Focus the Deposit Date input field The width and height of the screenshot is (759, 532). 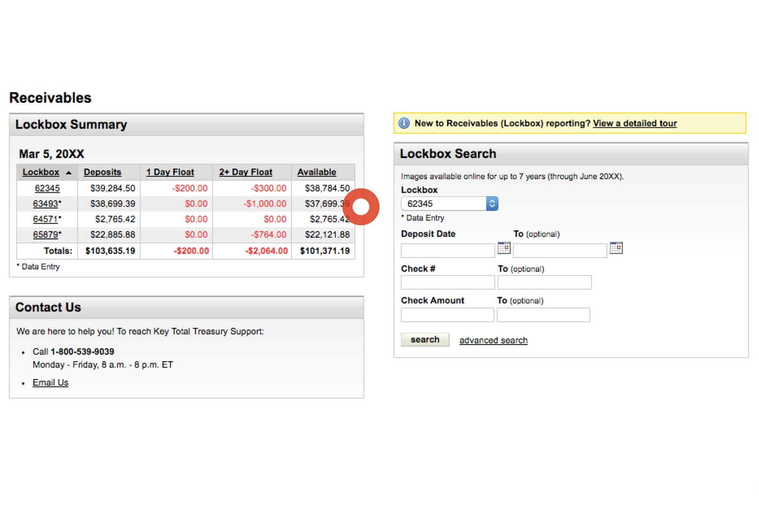point(448,251)
